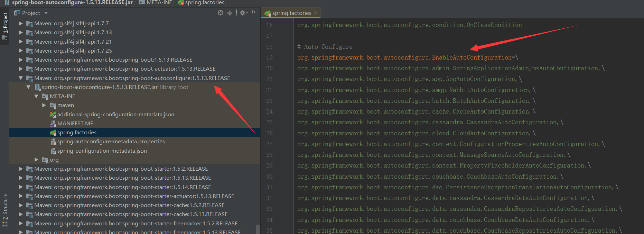
Task: Click the scroll from source (locate) icon
Action: [x=221, y=13]
